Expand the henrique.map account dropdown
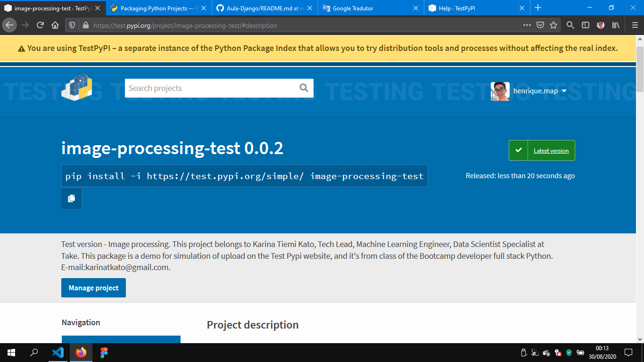Viewport: 644px width, 362px height. [564, 91]
